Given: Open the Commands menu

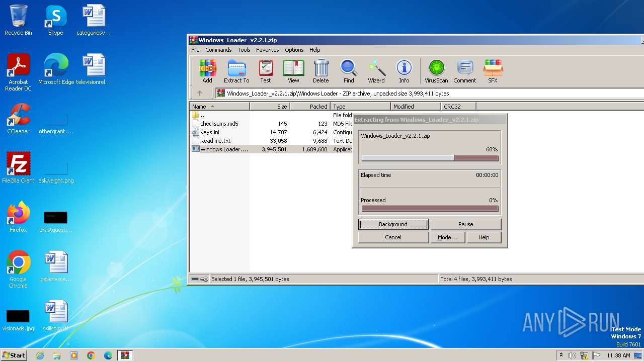Looking at the screenshot, I should 218,50.
